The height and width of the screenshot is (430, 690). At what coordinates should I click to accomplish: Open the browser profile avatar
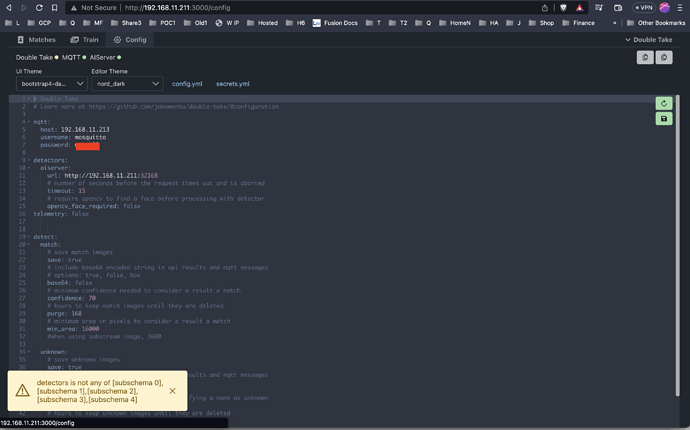(x=664, y=7)
